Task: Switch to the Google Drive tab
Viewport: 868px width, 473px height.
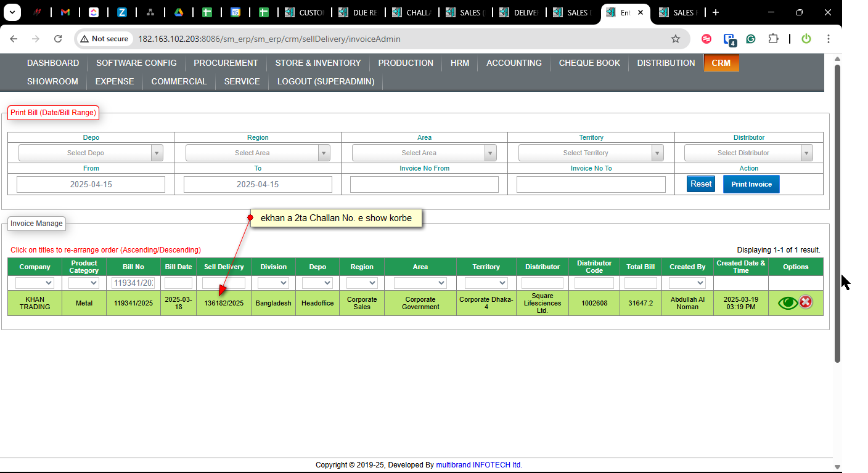Action: 178,12
